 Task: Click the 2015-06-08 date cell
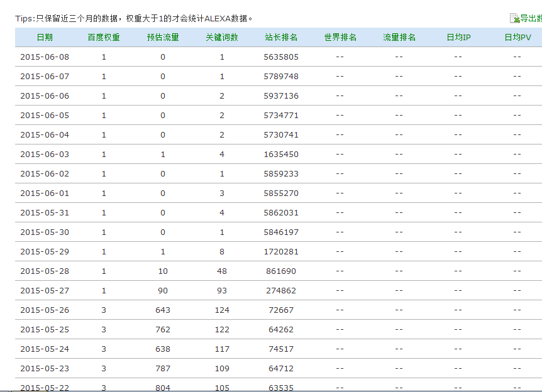coord(45,57)
